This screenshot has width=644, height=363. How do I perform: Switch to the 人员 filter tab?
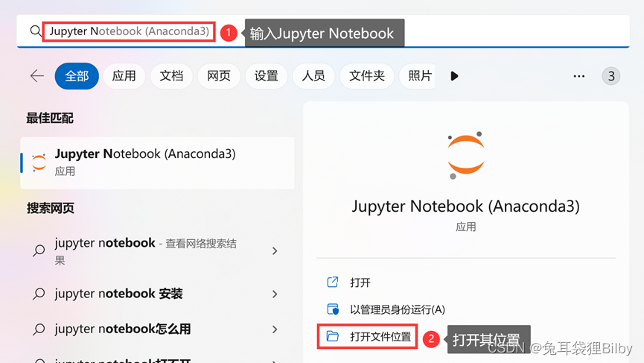[313, 76]
